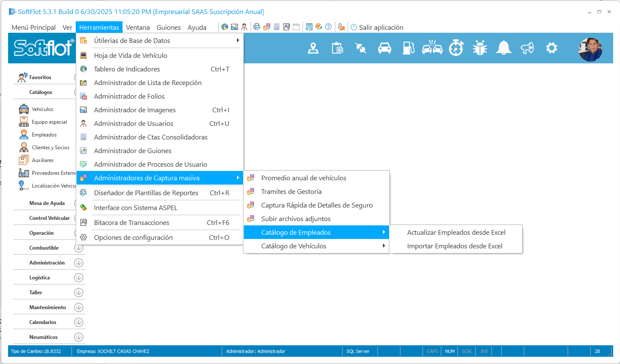Click the notification bell icon
Image resolution: width=620 pixels, height=364 pixels.
tap(503, 48)
